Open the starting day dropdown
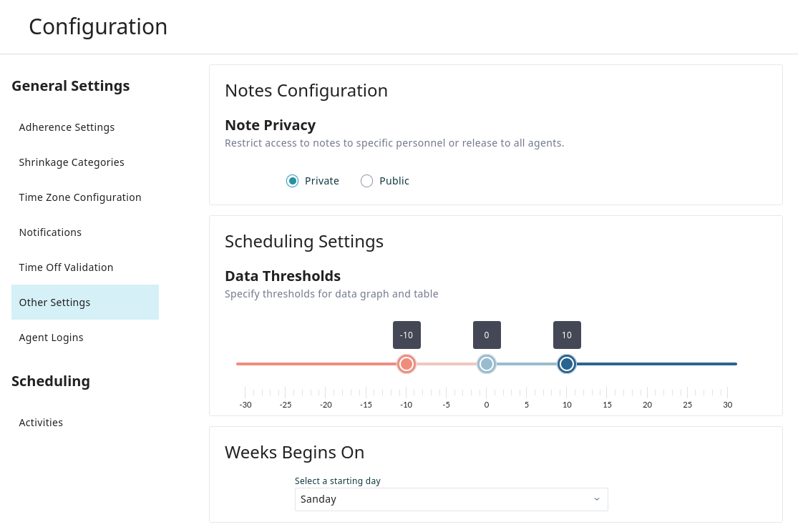Image resolution: width=798 pixels, height=532 pixels. tap(444, 500)
